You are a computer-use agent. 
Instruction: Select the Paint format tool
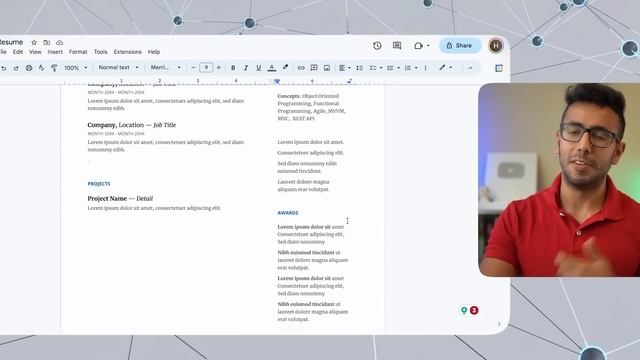(x=54, y=68)
